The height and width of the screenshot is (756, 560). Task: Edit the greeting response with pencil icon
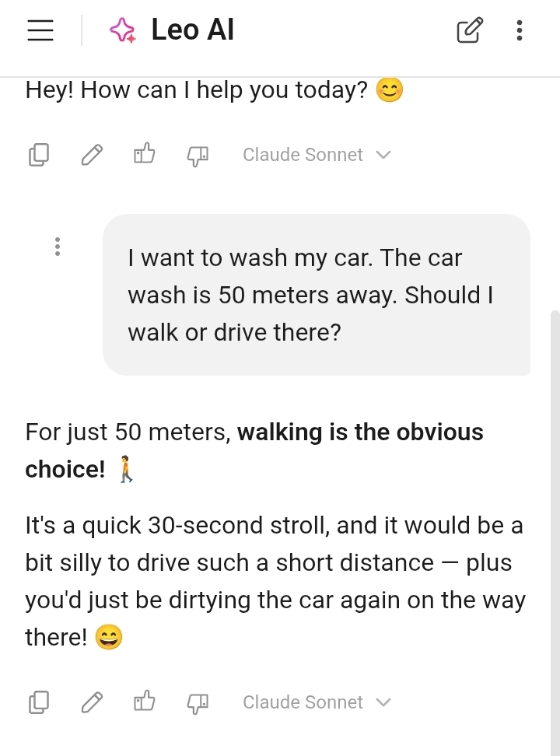(x=92, y=155)
